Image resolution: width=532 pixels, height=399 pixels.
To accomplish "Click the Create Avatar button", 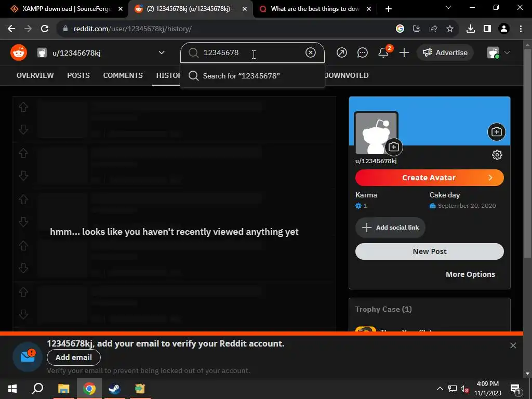I will point(429,178).
